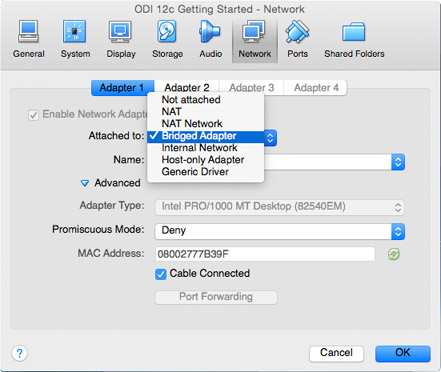Choose NAT from the attachment list
This screenshot has width=441, height=372.
(206, 112)
